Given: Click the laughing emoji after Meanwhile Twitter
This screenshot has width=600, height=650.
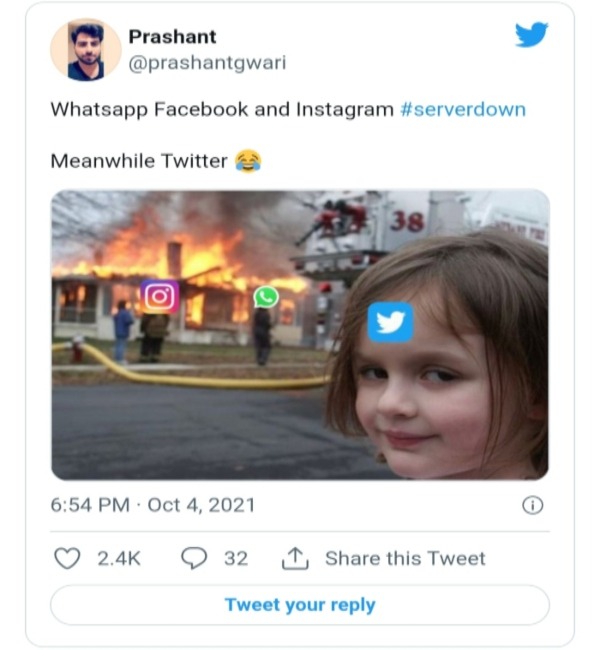Looking at the screenshot, I should (x=247, y=160).
